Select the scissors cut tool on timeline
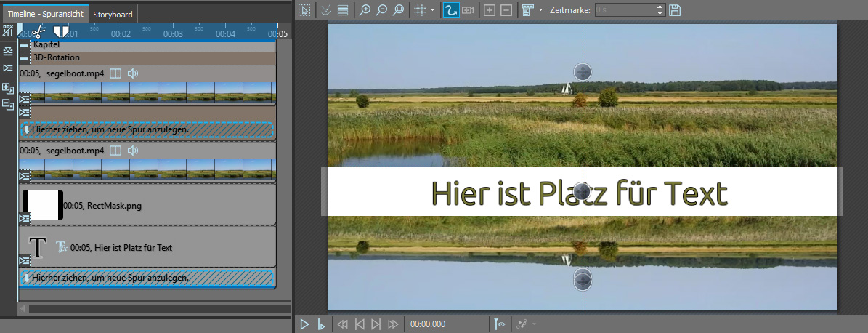This screenshot has height=333, width=868. [x=38, y=31]
